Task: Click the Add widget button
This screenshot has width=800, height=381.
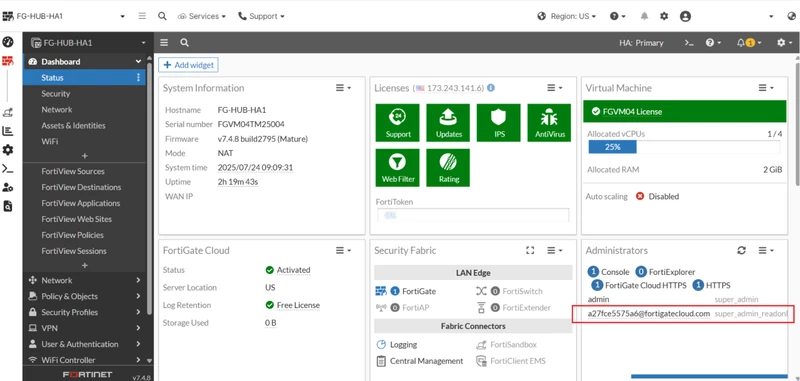Action: [189, 65]
